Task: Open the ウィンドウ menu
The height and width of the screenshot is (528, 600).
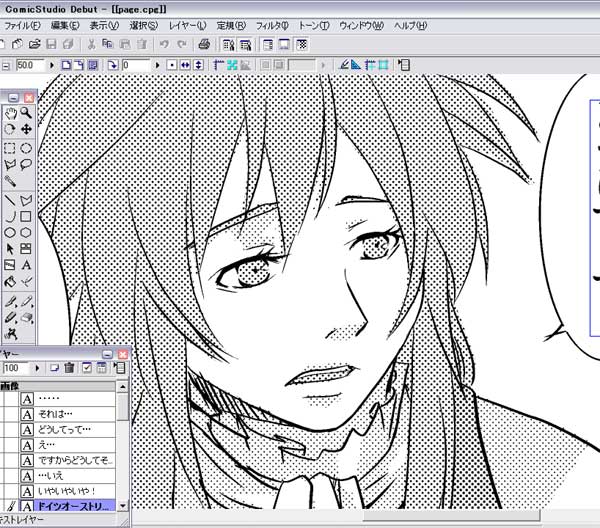Action: 361,26
